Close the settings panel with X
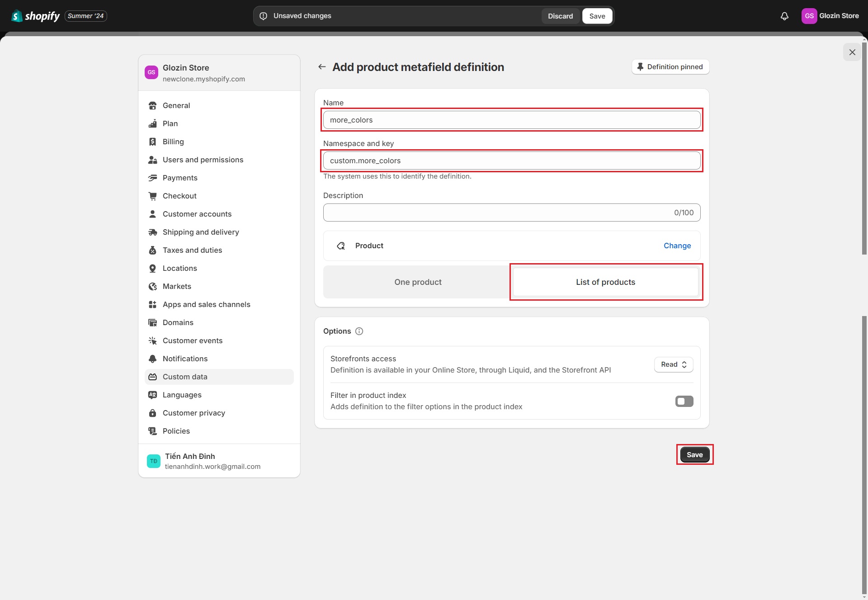868x600 pixels. click(x=852, y=52)
